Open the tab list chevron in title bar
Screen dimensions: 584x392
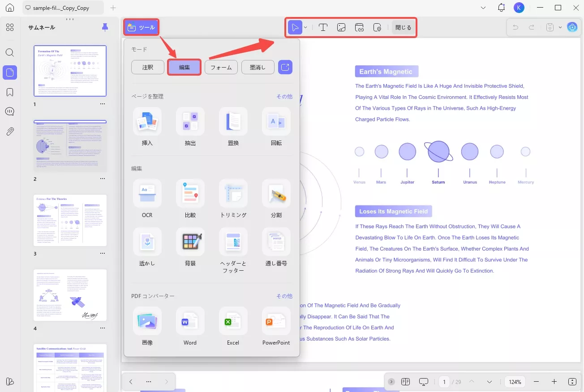click(x=483, y=8)
